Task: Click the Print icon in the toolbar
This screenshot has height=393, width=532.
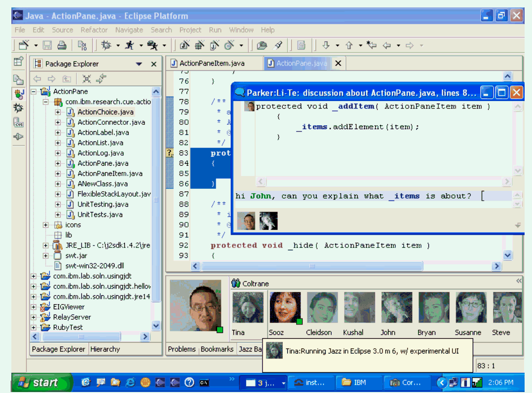Action: pos(62,46)
